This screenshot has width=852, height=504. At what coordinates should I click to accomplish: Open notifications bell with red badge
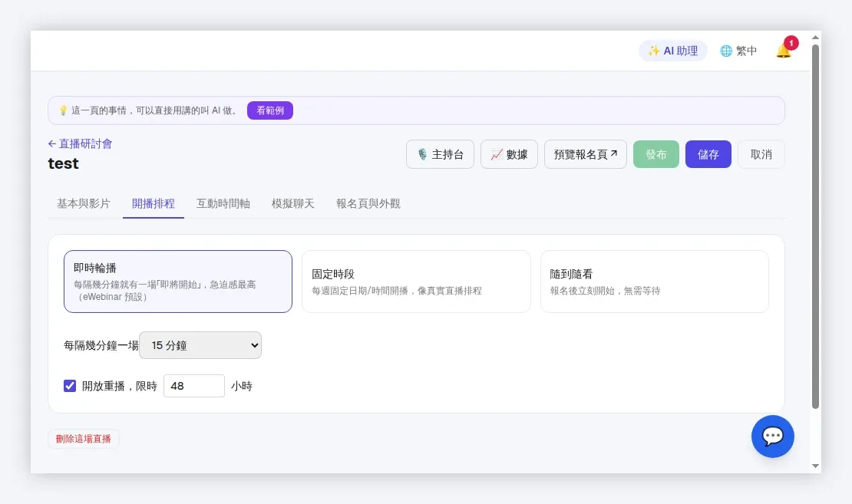point(784,50)
